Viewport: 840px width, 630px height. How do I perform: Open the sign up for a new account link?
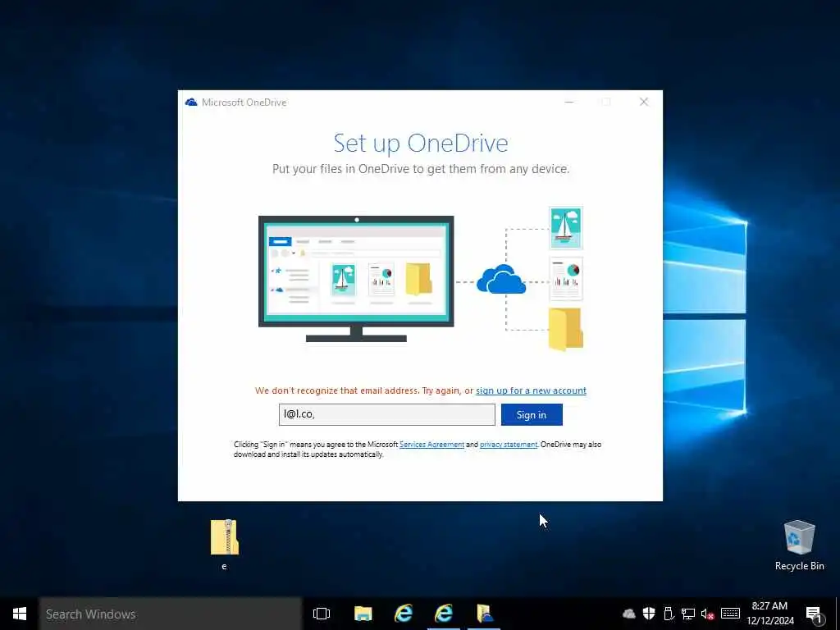point(531,390)
